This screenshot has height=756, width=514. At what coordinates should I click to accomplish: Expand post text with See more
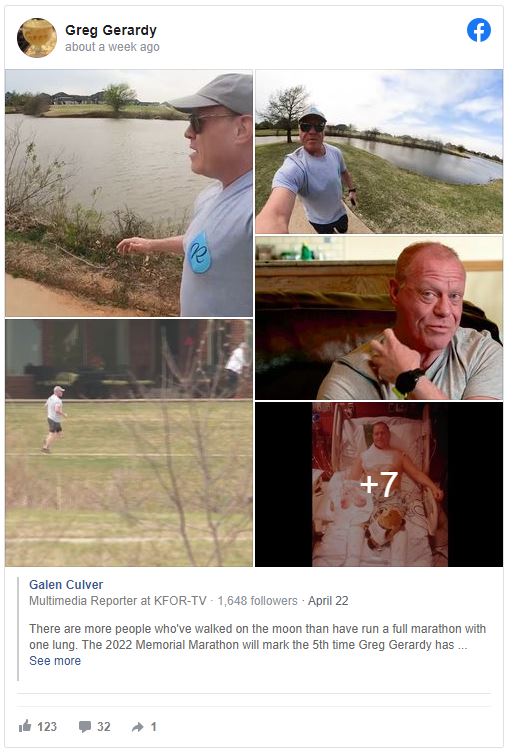pos(55,661)
